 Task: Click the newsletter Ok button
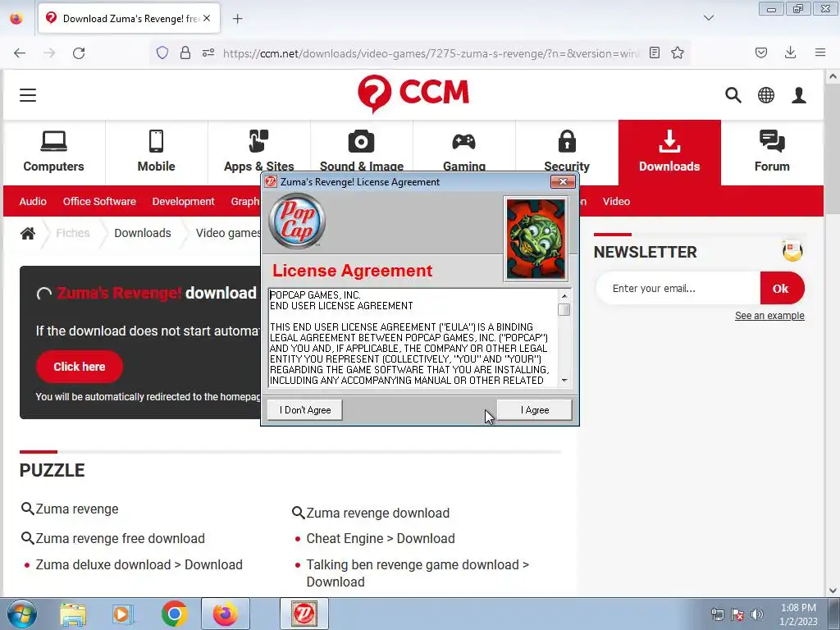click(x=781, y=288)
